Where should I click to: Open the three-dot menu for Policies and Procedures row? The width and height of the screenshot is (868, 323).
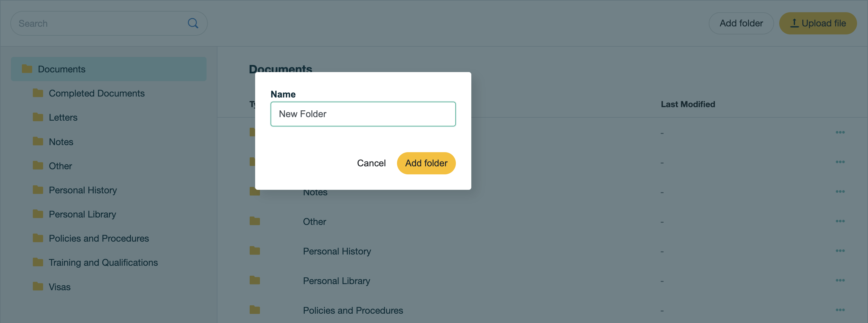pos(840,310)
